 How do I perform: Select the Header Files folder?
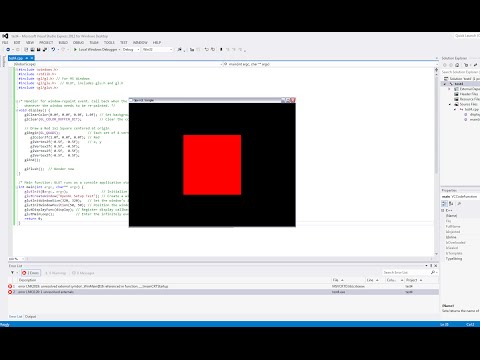[466, 94]
